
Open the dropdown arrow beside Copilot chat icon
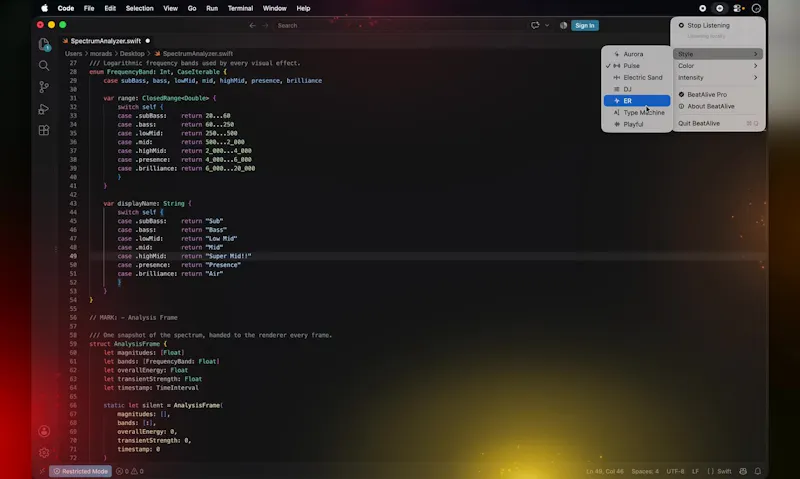click(547, 25)
